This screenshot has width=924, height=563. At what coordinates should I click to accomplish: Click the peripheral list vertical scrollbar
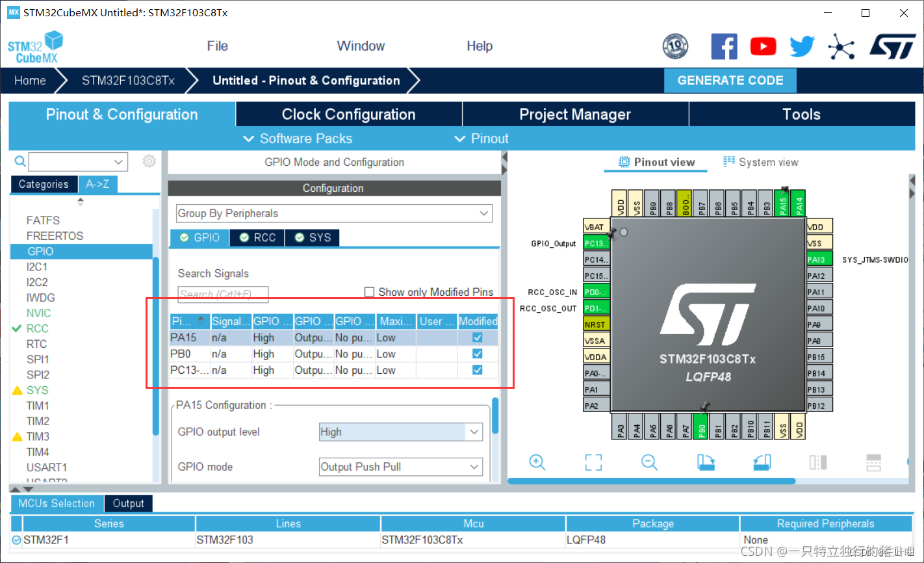[x=156, y=346]
